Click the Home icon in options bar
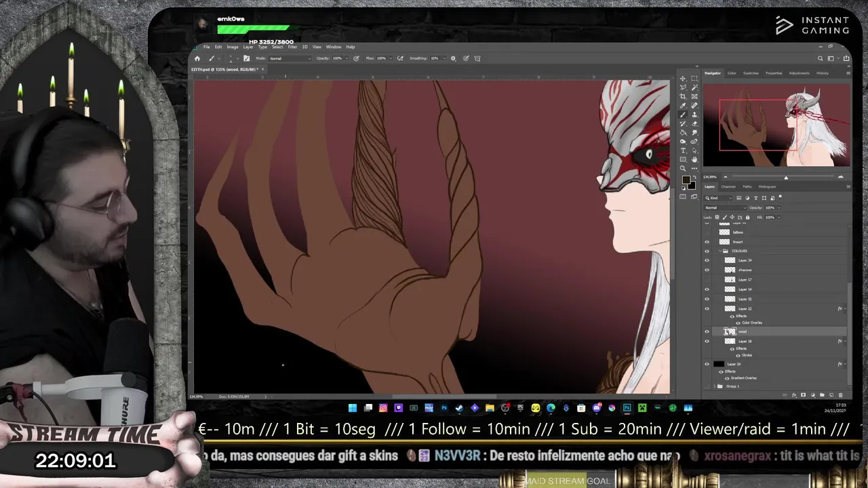868x488 pixels. click(x=197, y=58)
